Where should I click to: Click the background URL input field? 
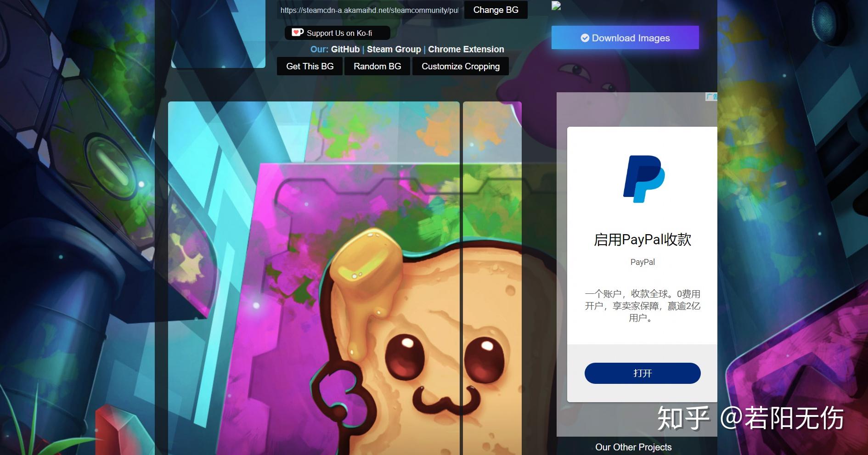[370, 10]
